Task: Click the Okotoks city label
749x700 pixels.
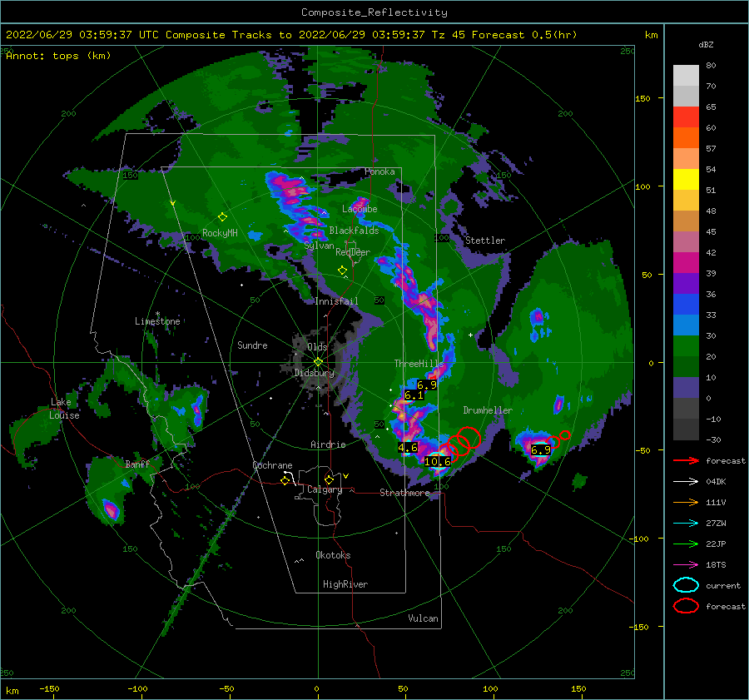Action: click(334, 555)
